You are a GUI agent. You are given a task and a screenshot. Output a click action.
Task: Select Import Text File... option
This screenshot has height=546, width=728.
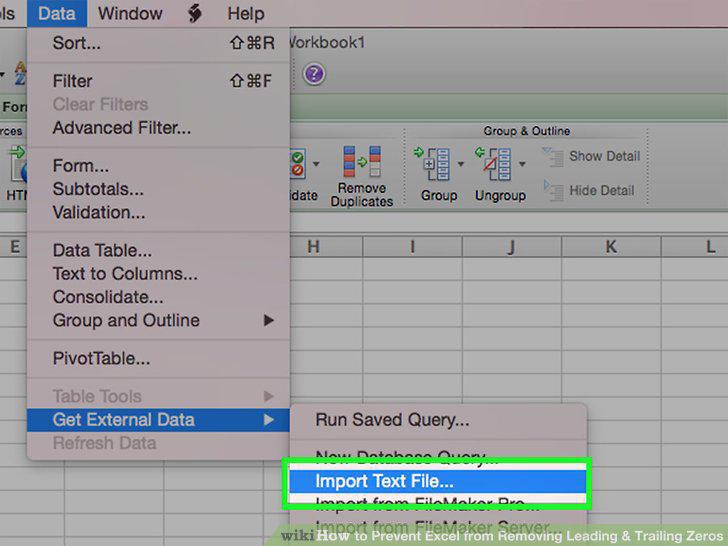tap(438, 481)
